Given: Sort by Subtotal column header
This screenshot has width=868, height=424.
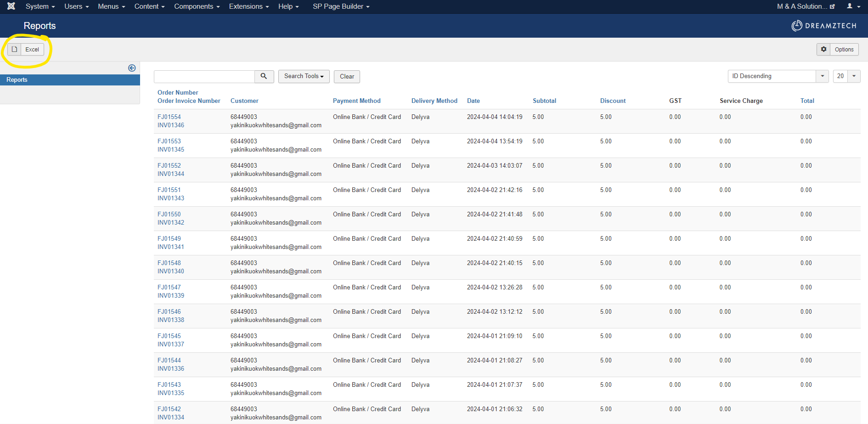Looking at the screenshot, I should click(x=544, y=101).
